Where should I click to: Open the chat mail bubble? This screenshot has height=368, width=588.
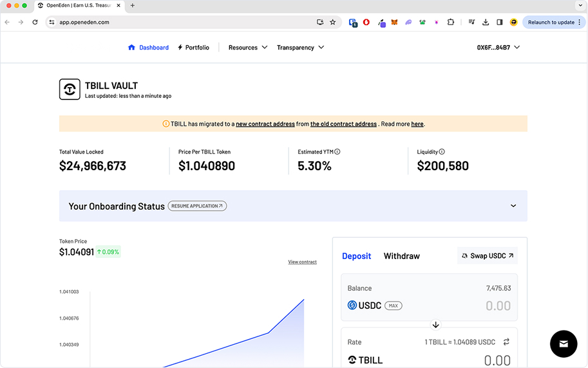tap(564, 344)
